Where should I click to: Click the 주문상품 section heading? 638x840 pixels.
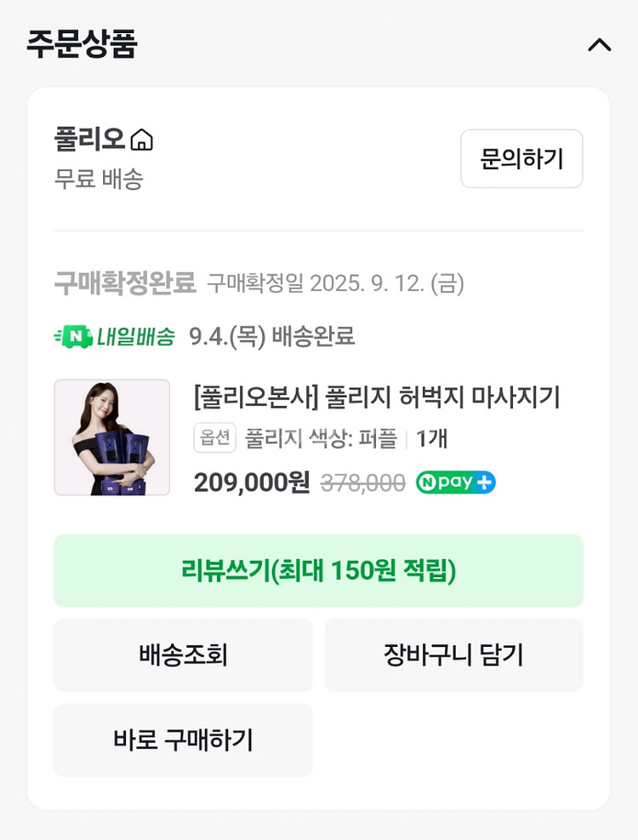click(x=82, y=44)
